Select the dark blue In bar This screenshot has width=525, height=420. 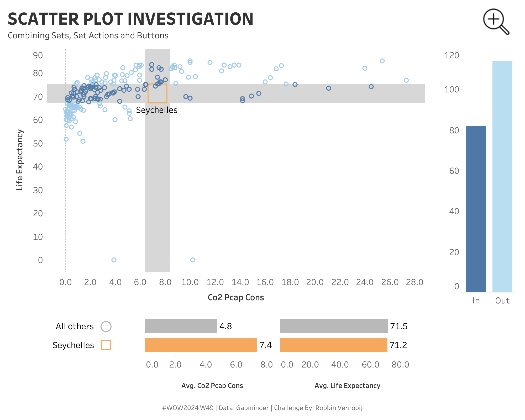(x=476, y=209)
